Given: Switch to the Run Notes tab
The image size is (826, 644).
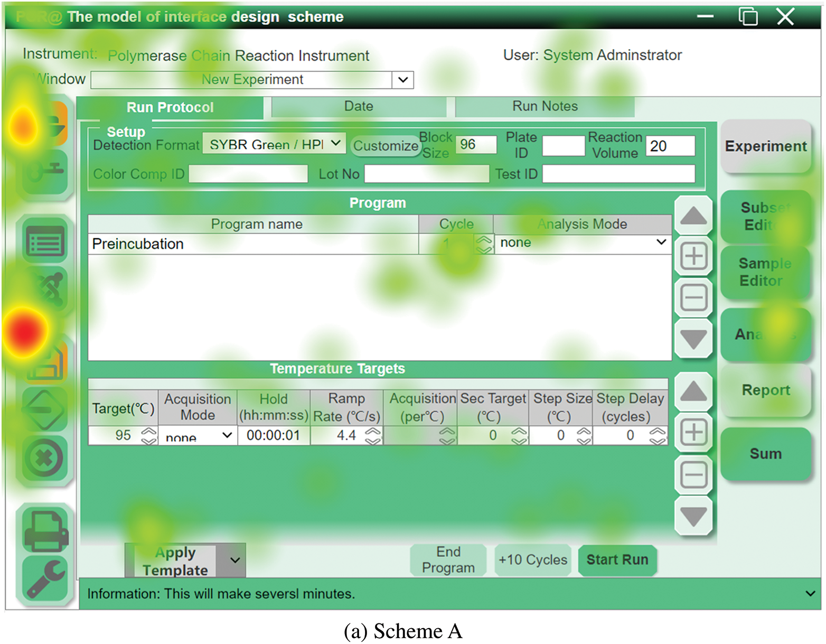Looking at the screenshot, I should (x=545, y=106).
